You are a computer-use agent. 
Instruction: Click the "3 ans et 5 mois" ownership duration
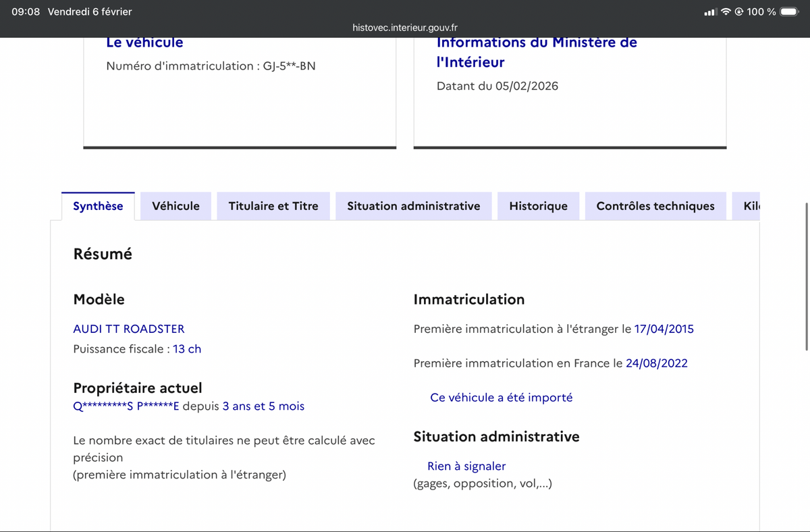(263, 406)
